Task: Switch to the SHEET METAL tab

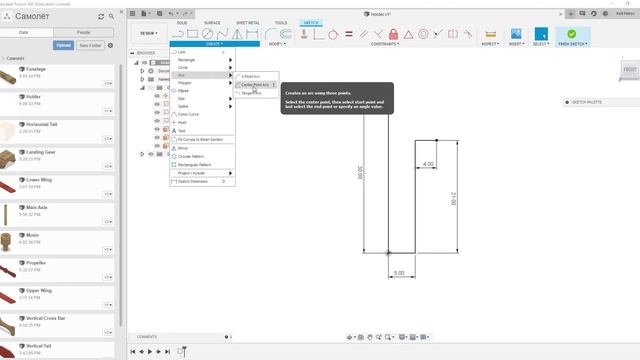Action: point(247,23)
